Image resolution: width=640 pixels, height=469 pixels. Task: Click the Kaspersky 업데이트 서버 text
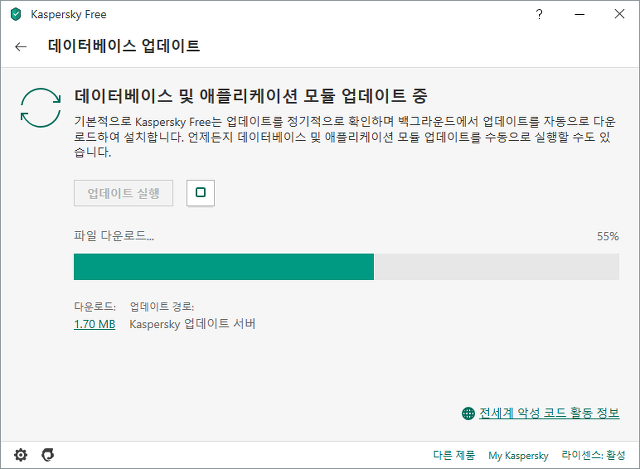pyautogui.click(x=192, y=324)
